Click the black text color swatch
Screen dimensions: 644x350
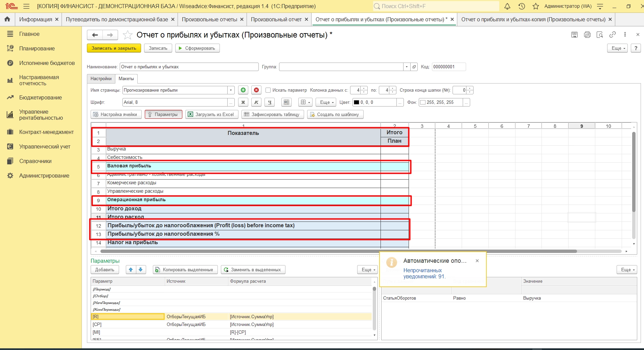click(x=356, y=102)
